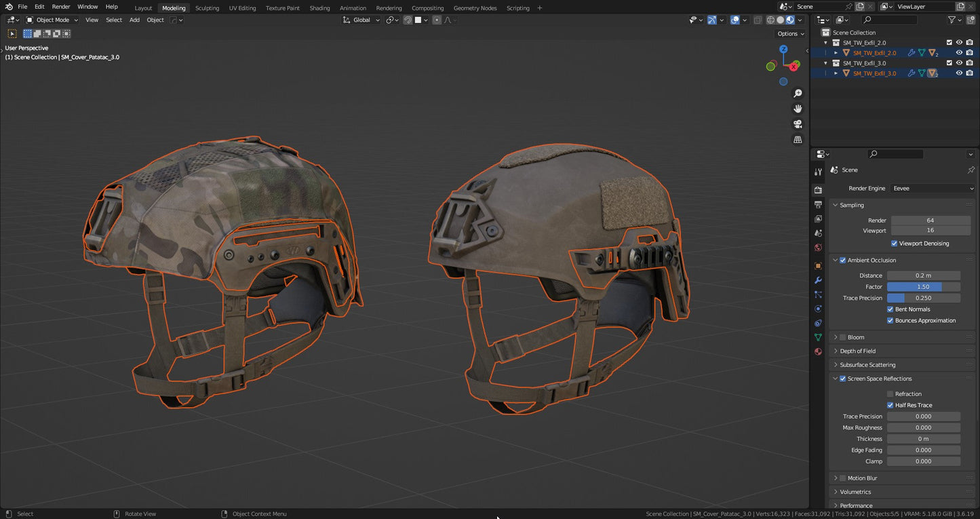Switch to Material properties tab

click(818, 351)
